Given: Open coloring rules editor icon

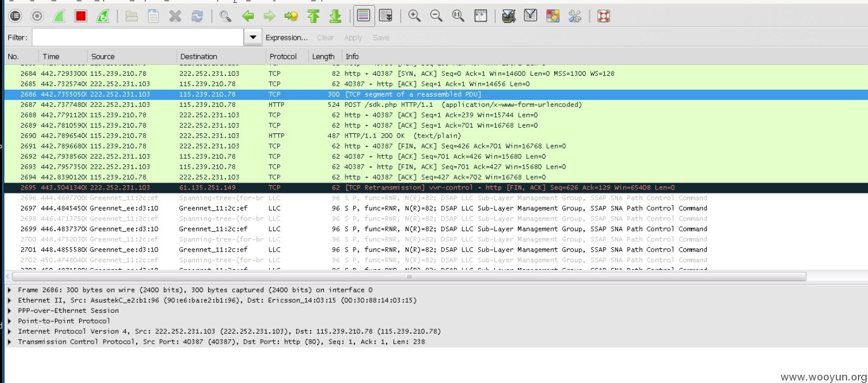Looking at the screenshot, I should click(553, 16).
